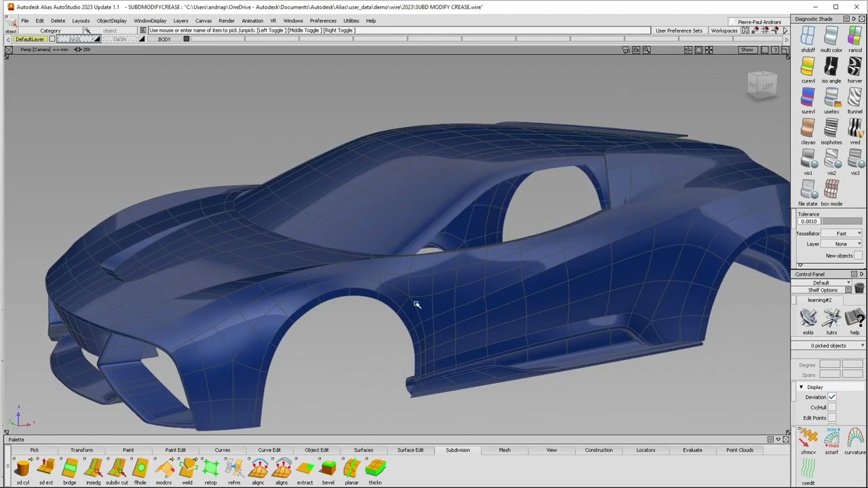Click the Workspaces button

point(724,30)
